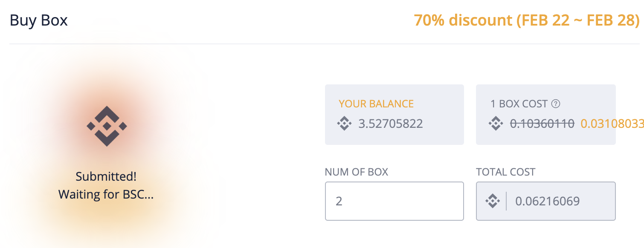
Task: Click the YOUR BALANCE label
Action: click(376, 104)
